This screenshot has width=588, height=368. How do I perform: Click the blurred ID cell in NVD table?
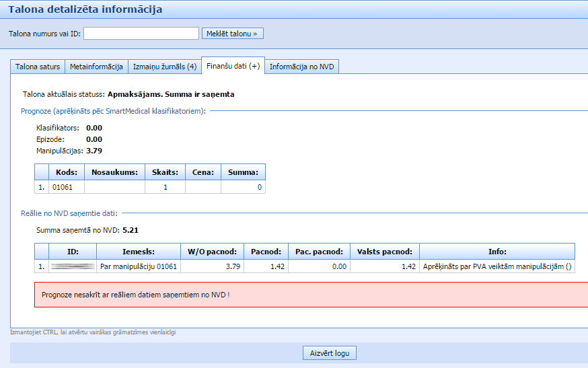pyautogui.click(x=73, y=266)
